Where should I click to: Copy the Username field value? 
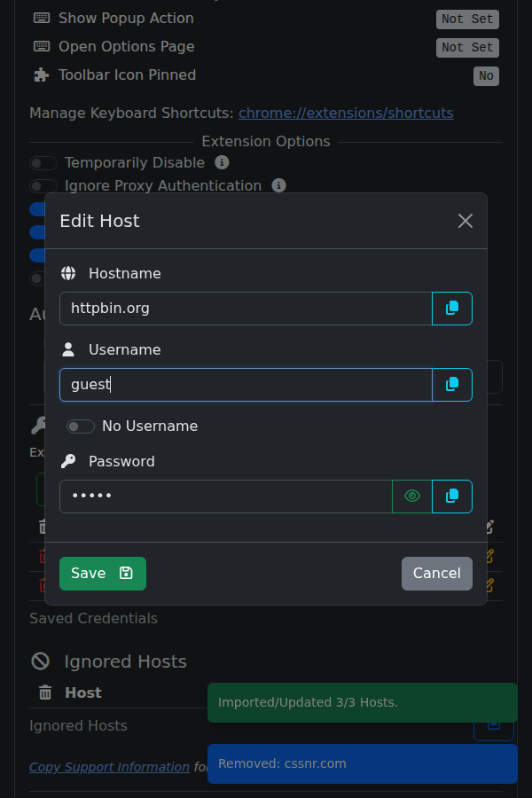pyautogui.click(x=452, y=385)
